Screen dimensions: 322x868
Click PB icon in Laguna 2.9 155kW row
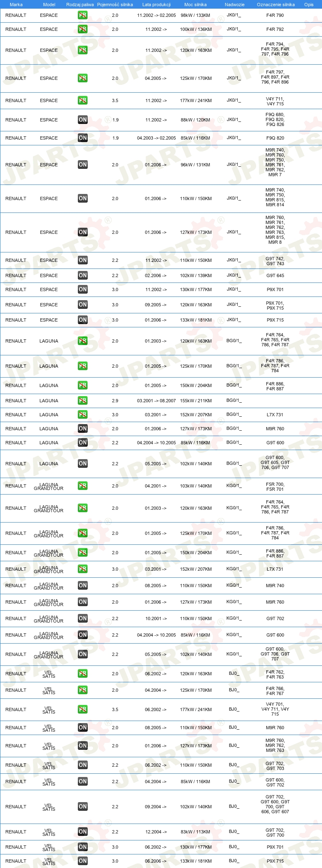(83, 401)
